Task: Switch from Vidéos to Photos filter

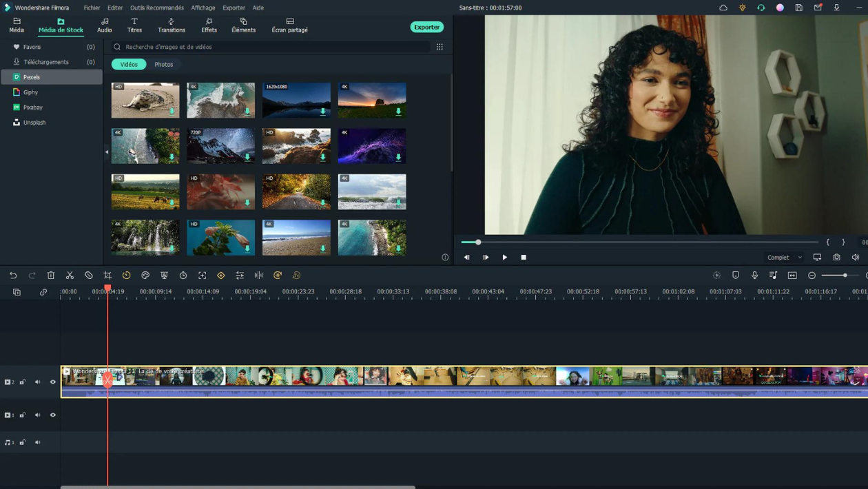Action: point(164,64)
